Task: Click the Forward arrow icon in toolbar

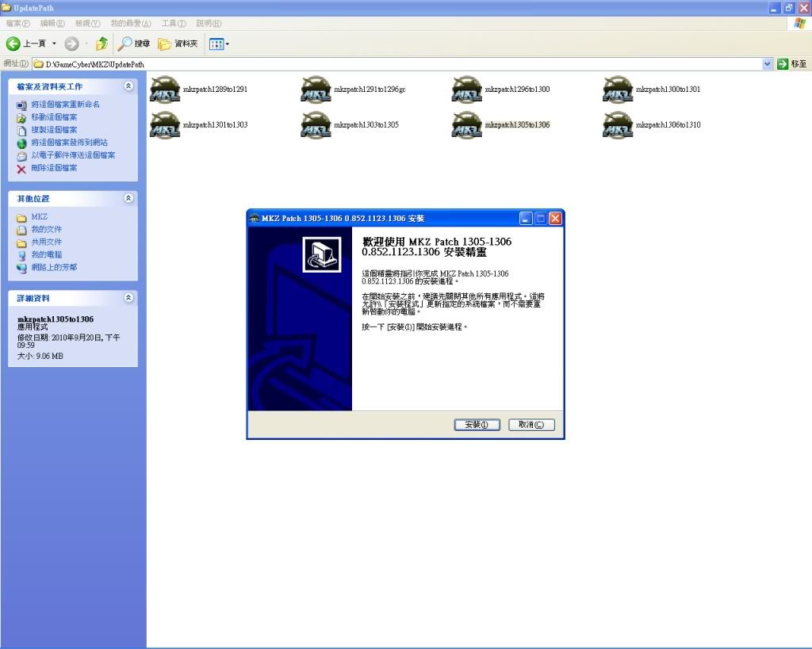Action: coord(71,44)
